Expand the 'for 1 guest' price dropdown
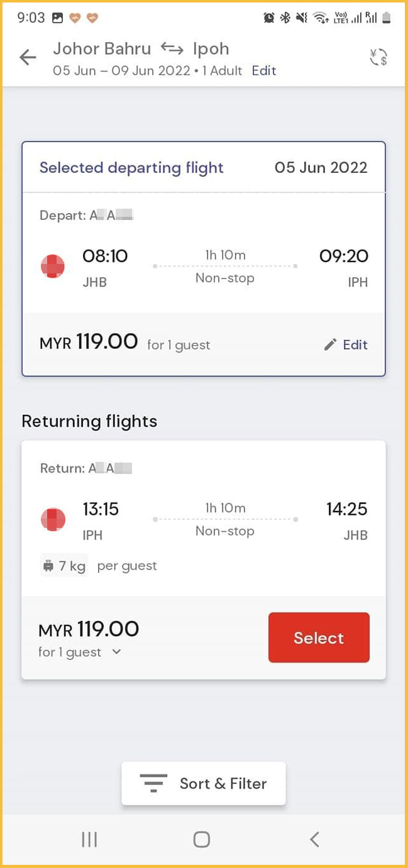Image resolution: width=408 pixels, height=868 pixels. (x=116, y=652)
